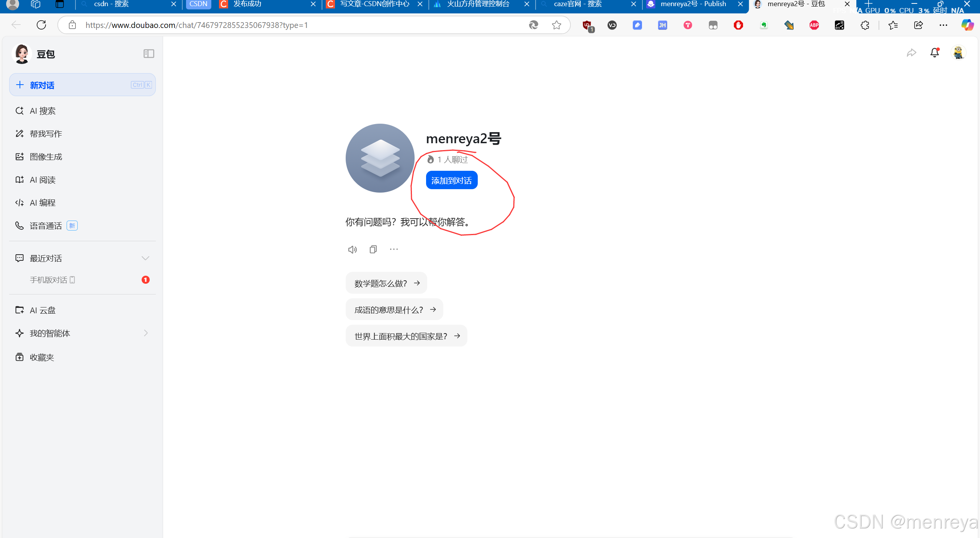Collapse the 最近对话 list chevron
This screenshot has width=980, height=538.
coord(145,258)
